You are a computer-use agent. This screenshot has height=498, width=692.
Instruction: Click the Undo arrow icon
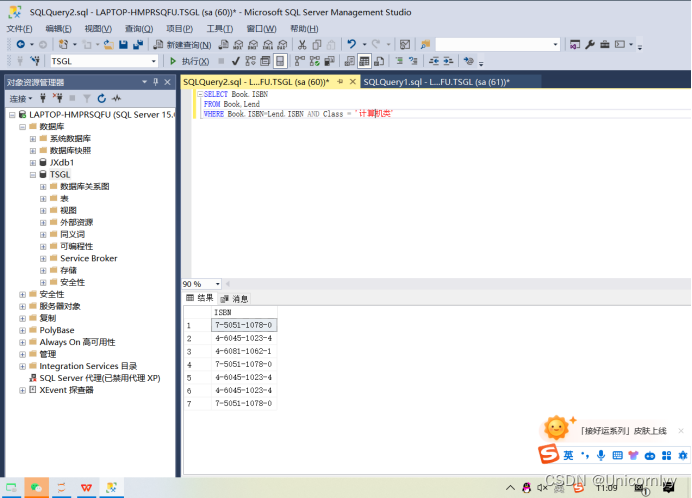tap(351, 44)
